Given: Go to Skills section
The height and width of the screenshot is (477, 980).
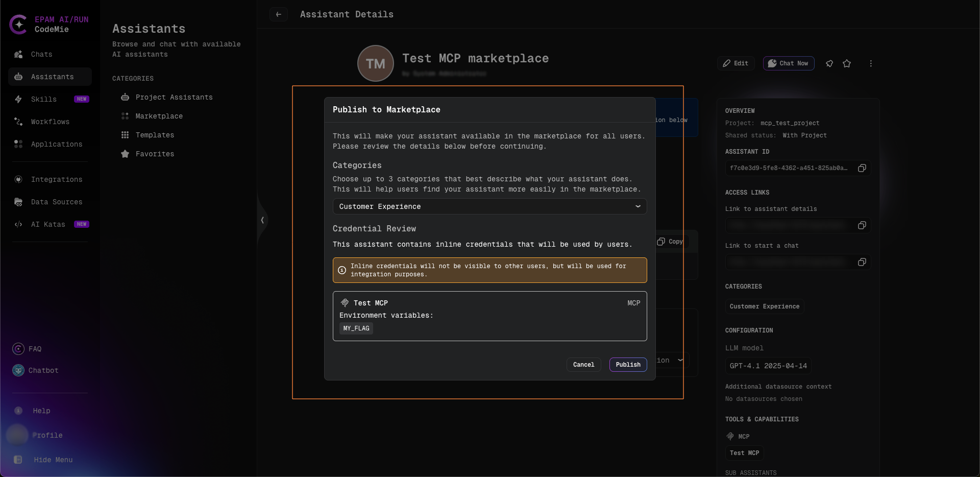Looking at the screenshot, I should pyautogui.click(x=50, y=99).
